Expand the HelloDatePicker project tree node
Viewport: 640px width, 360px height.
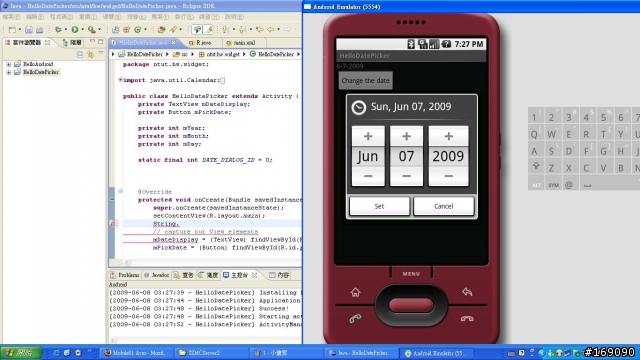[9, 72]
